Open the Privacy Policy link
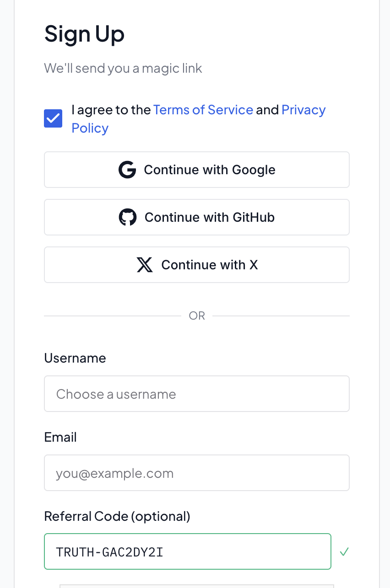The height and width of the screenshot is (588, 390). [x=303, y=110]
